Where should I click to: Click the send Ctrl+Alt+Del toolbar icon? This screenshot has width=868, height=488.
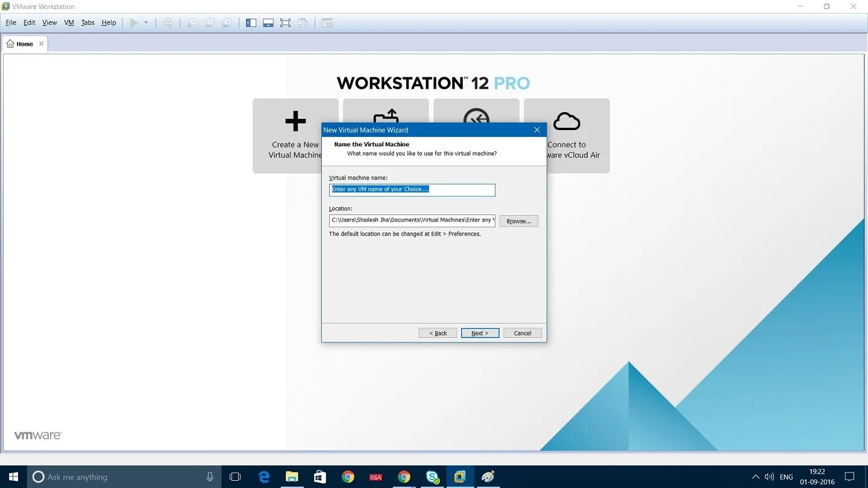(x=168, y=23)
